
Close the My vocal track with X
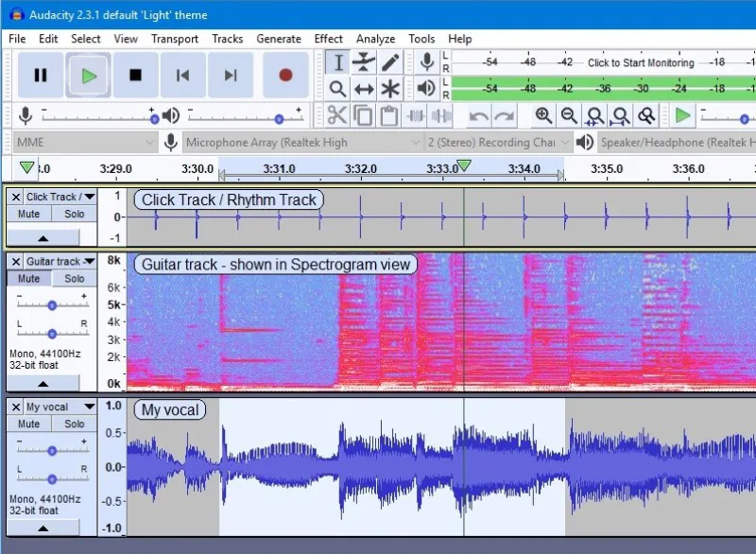pyautogui.click(x=16, y=407)
